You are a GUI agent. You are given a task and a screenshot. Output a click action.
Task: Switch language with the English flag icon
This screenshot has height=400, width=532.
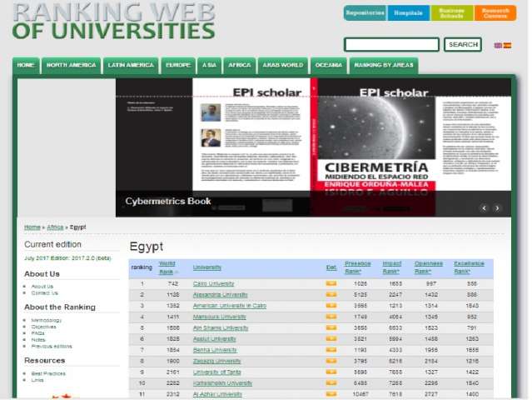click(498, 45)
